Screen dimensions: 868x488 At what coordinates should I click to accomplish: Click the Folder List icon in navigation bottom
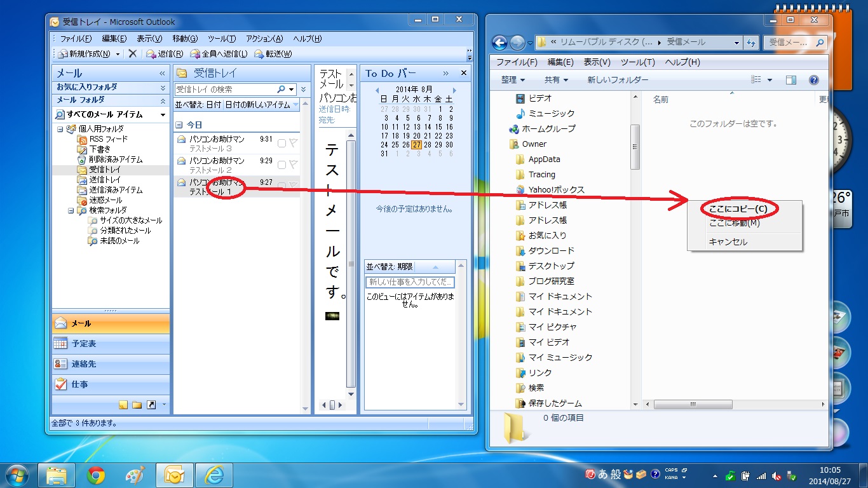137,405
